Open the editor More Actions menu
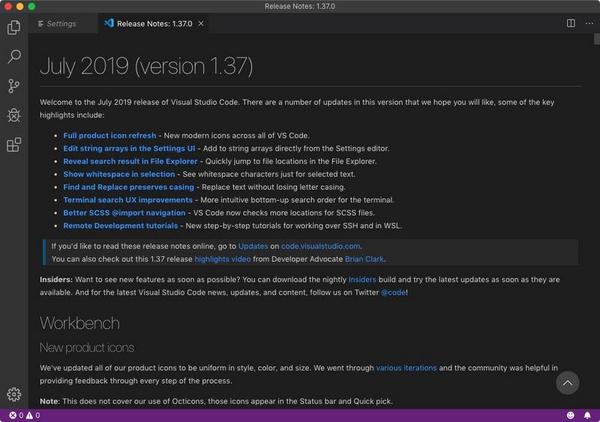 point(589,23)
